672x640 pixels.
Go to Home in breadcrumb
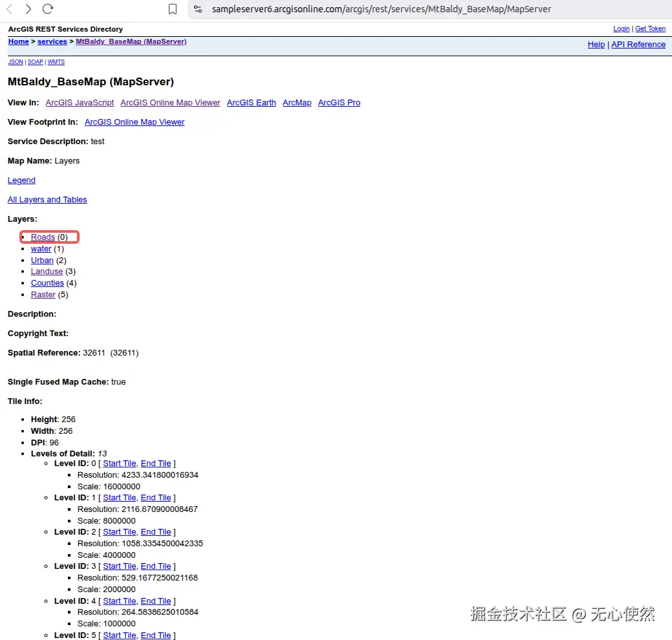18,41
